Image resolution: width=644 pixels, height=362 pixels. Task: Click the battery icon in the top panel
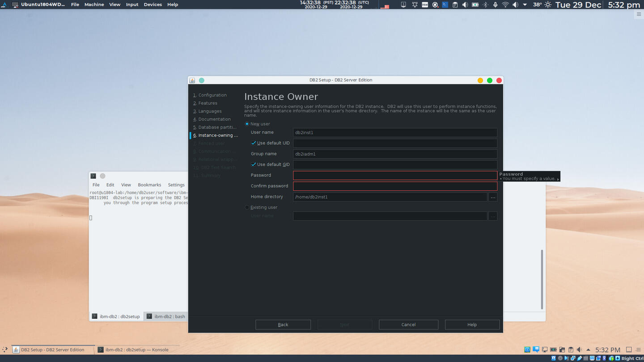[x=475, y=4]
